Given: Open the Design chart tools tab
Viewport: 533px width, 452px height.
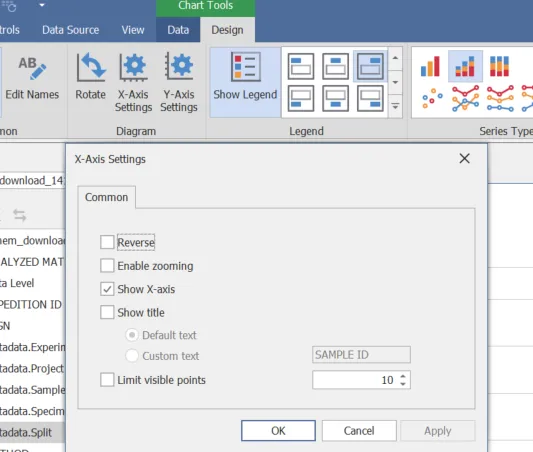Looking at the screenshot, I should click(x=227, y=30).
